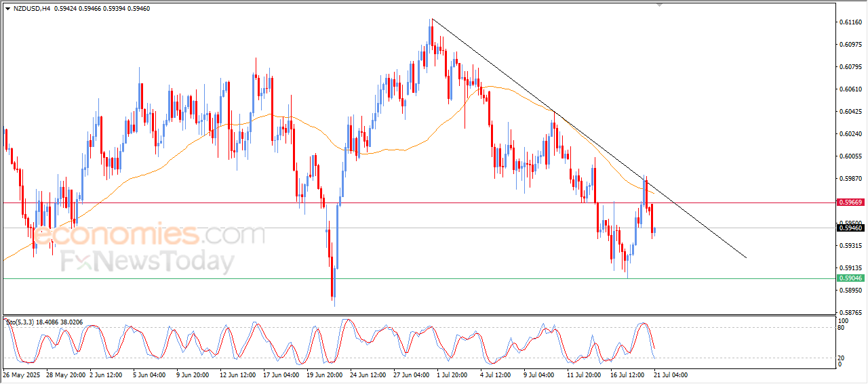Click the 0.59870 price axis value
The image size is (868, 384).
pyautogui.click(x=850, y=179)
